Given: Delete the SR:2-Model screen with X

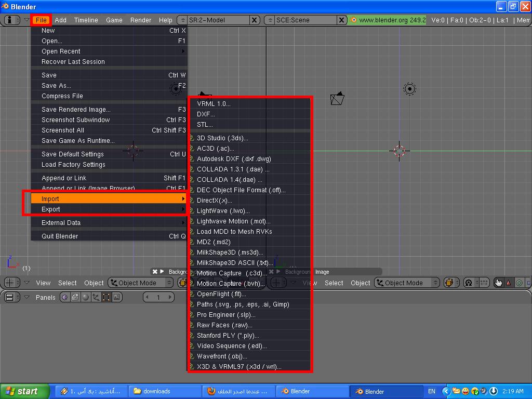Looking at the screenshot, I should [x=254, y=20].
